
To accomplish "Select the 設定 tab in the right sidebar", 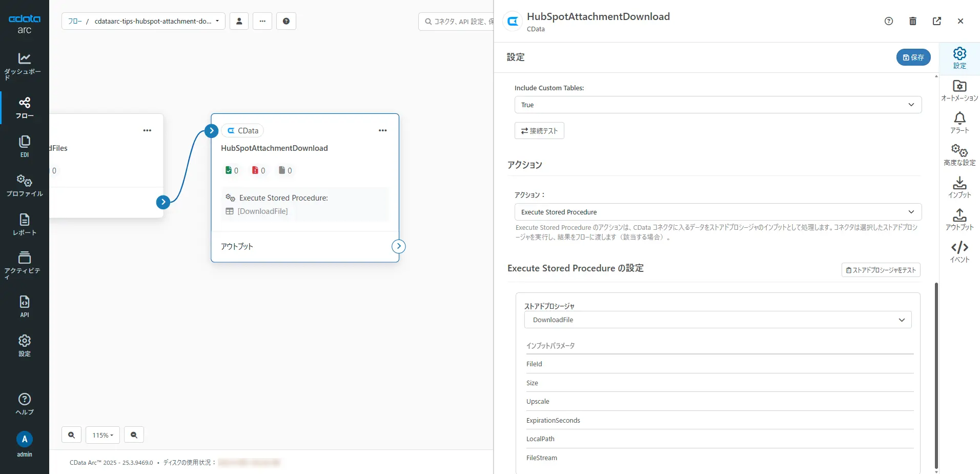I will [x=959, y=57].
